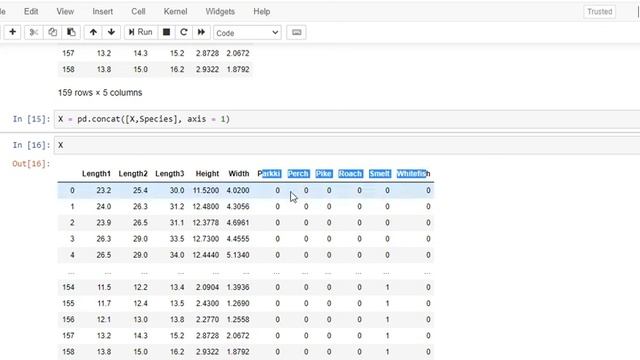Click the Smelt column header
This screenshot has height=360, width=640.
380,173
